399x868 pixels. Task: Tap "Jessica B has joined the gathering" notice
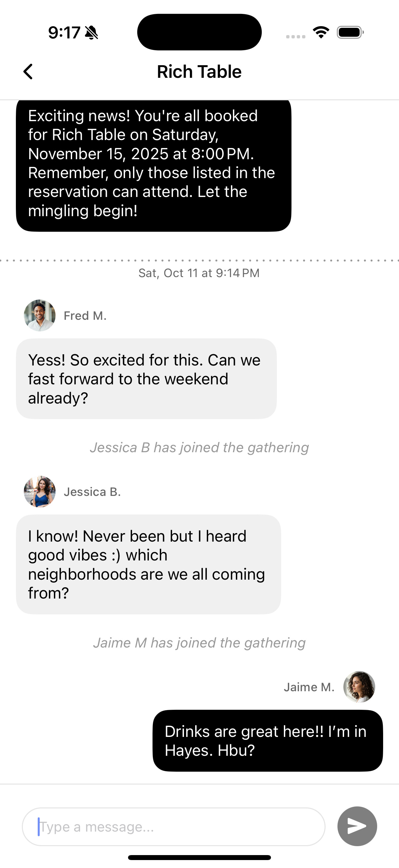click(199, 448)
